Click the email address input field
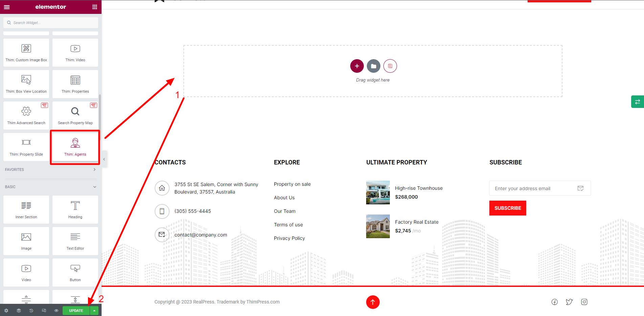This screenshot has width=644, height=316. pyautogui.click(x=540, y=188)
